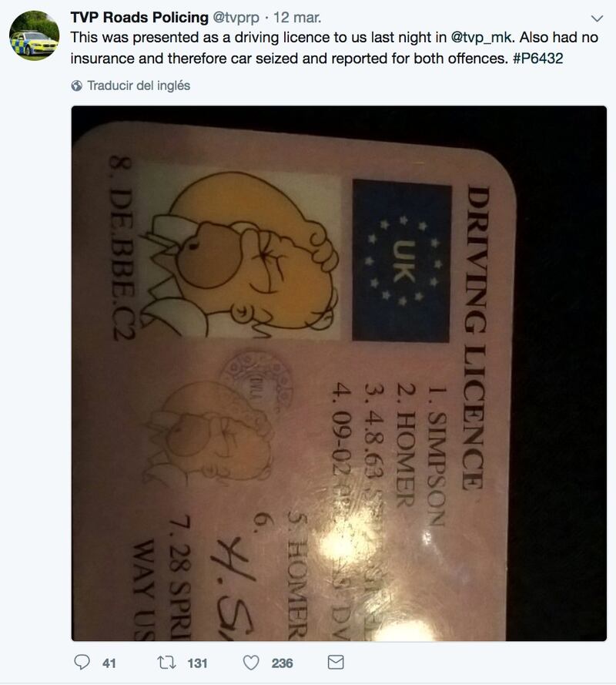This screenshot has width=616, height=685.
Task: Retweet using the retweet arrows icon
Action: point(166,663)
